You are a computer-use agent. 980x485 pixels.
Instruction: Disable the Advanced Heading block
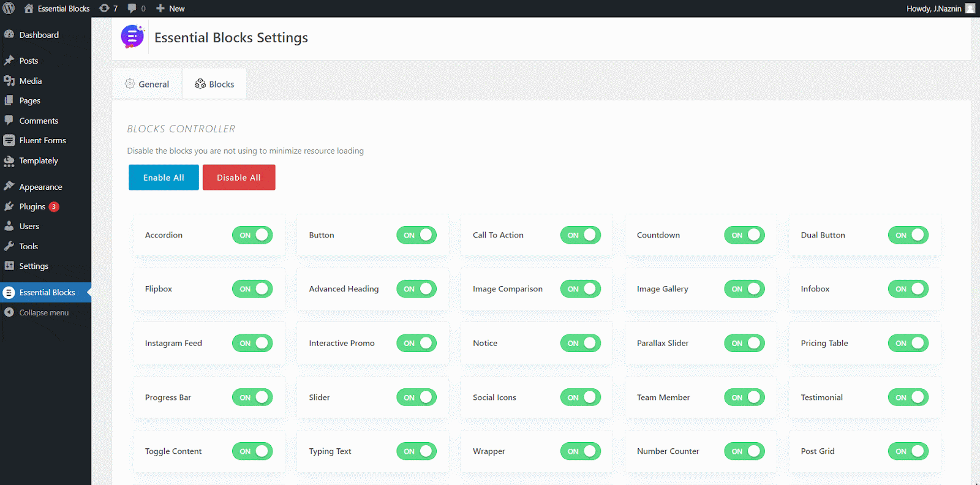pyautogui.click(x=417, y=289)
